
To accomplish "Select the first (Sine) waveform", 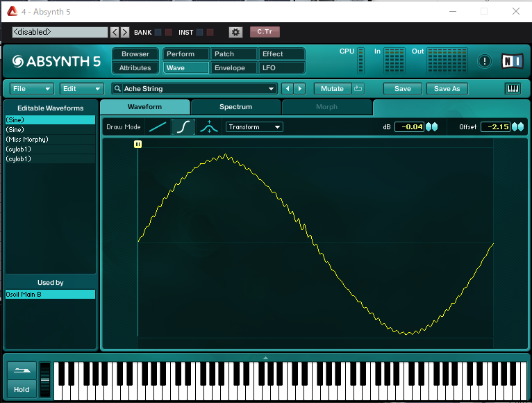I will pyautogui.click(x=50, y=120).
